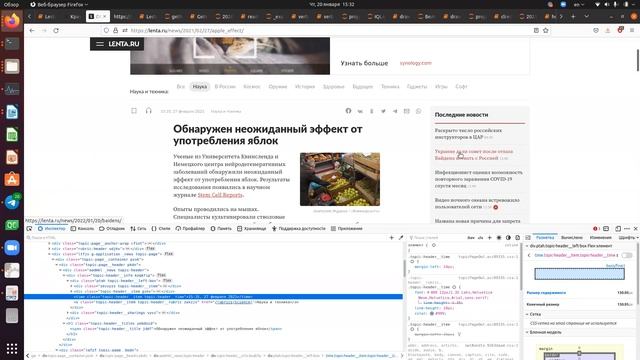Open the Шрифты tab overflow dropdown
This screenshot has width=640, height=360.
click(x=637, y=238)
